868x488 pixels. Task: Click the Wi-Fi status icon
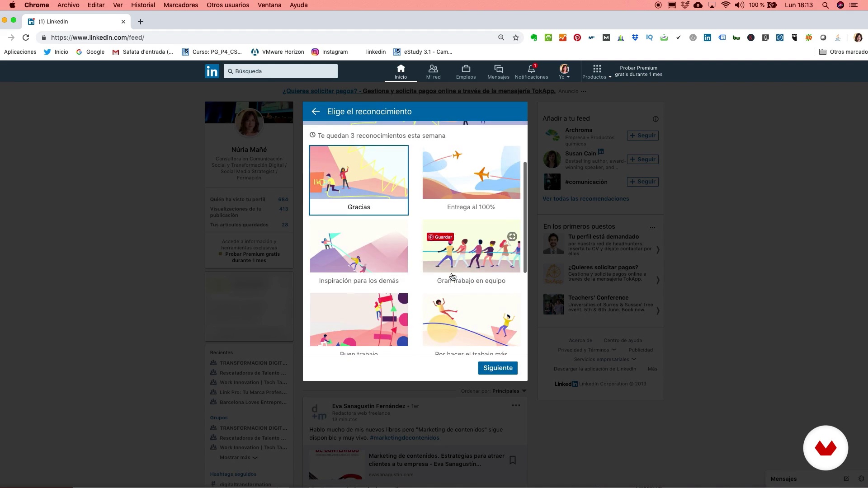click(x=726, y=5)
